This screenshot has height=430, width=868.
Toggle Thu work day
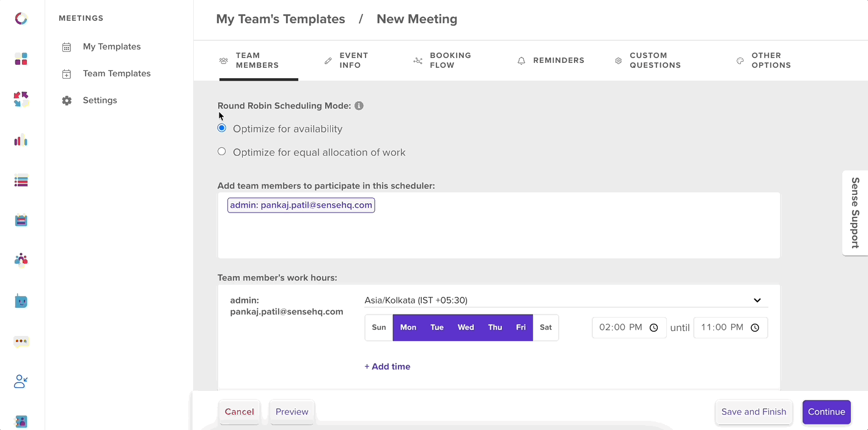point(495,327)
